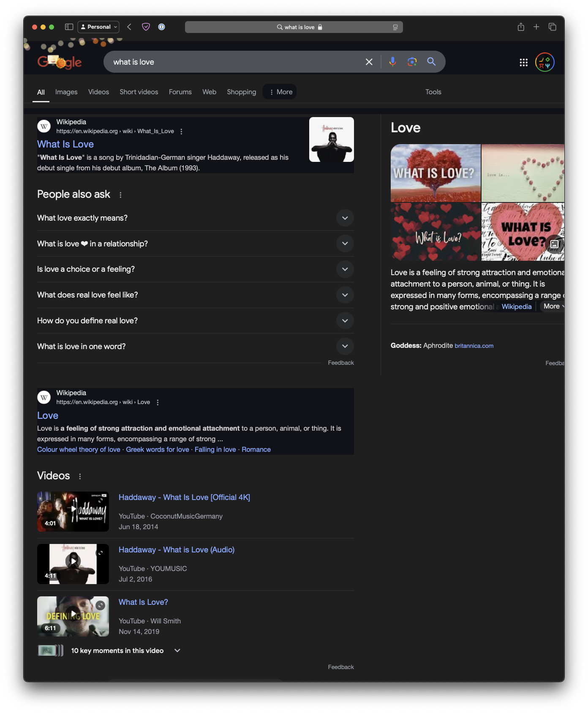This screenshot has width=588, height=713.
Task: Go back with the back arrow
Action: (x=129, y=27)
